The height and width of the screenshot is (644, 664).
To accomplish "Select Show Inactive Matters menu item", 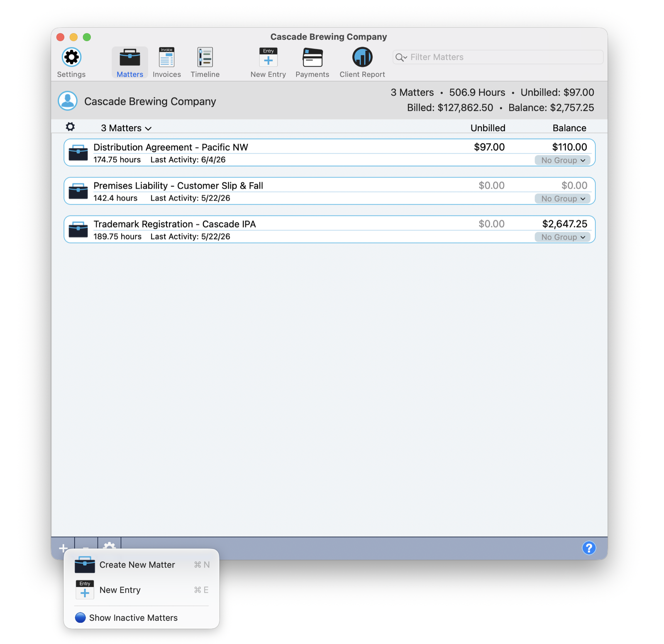I will click(142, 617).
